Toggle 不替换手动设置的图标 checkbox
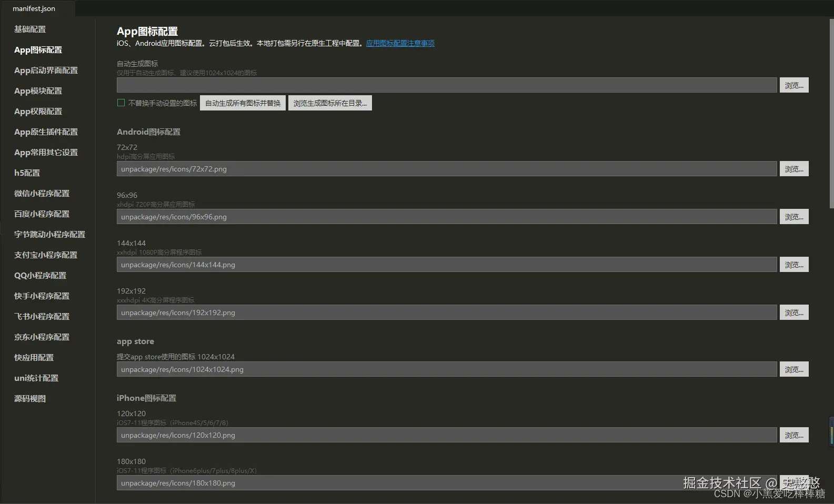This screenshot has height=504, width=834. coord(121,103)
